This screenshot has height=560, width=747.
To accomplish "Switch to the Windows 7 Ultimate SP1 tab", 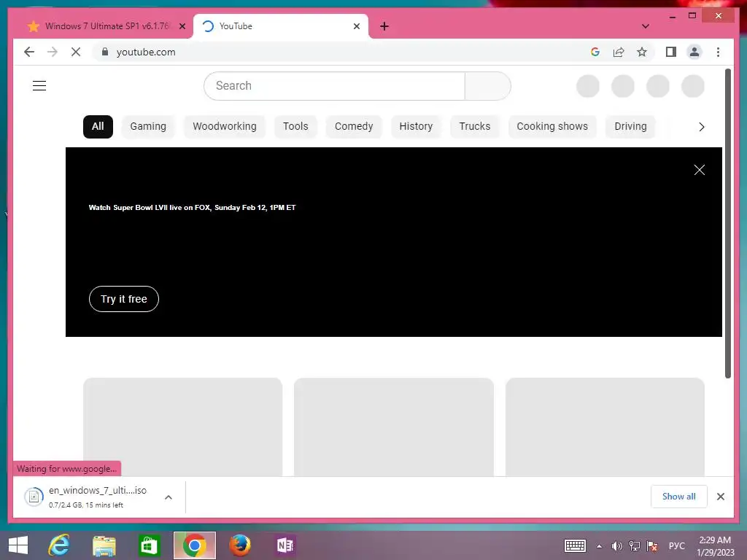I will tap(102, 26).
